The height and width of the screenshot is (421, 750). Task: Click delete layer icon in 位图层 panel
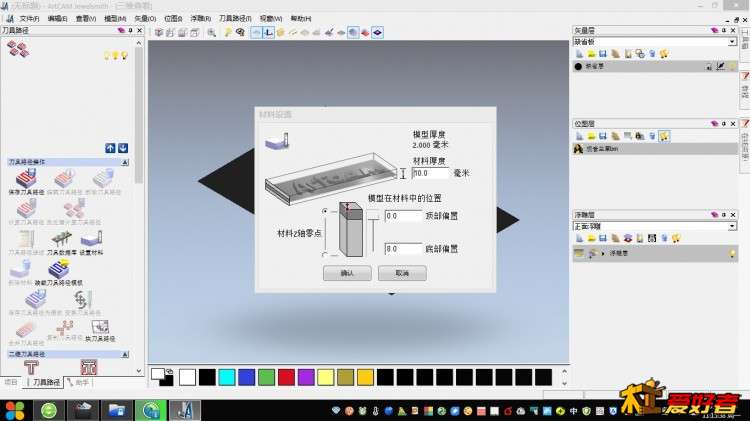652,136
